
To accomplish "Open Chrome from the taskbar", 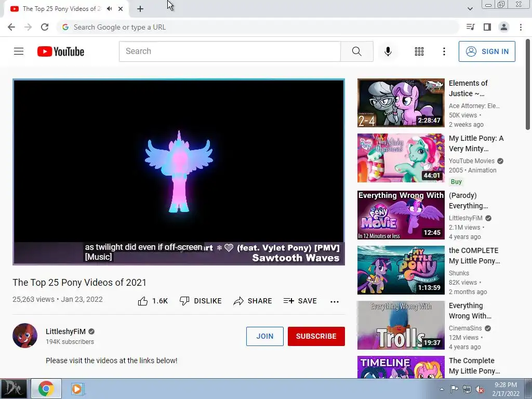I will coord(46,389).
